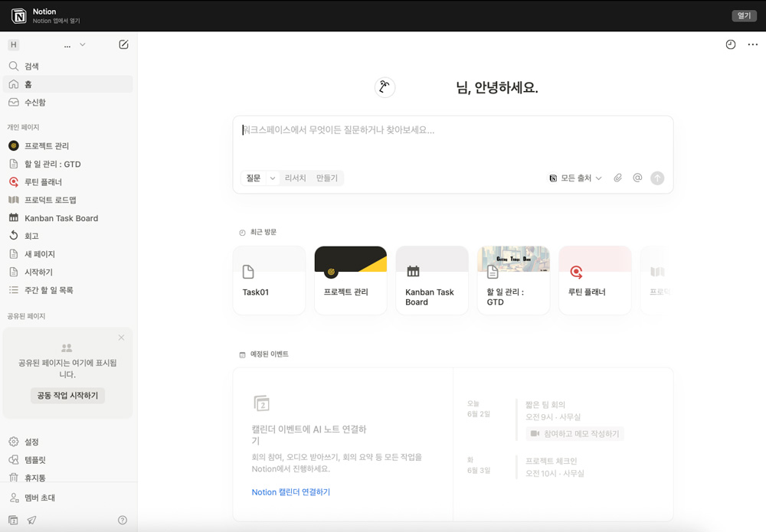Open 템플릿 in the sidebar
The height and width of the screenshot is (532, 766).
(x=68, y=460)
